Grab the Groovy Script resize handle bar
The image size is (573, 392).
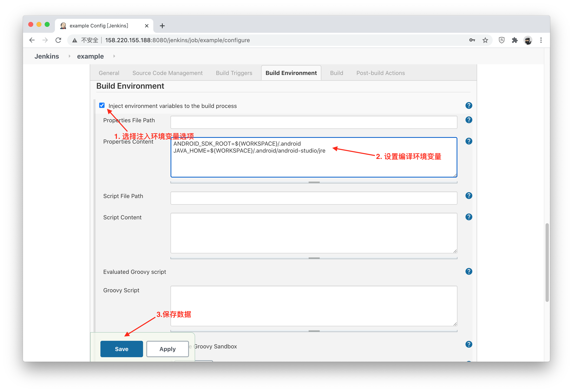314,331
